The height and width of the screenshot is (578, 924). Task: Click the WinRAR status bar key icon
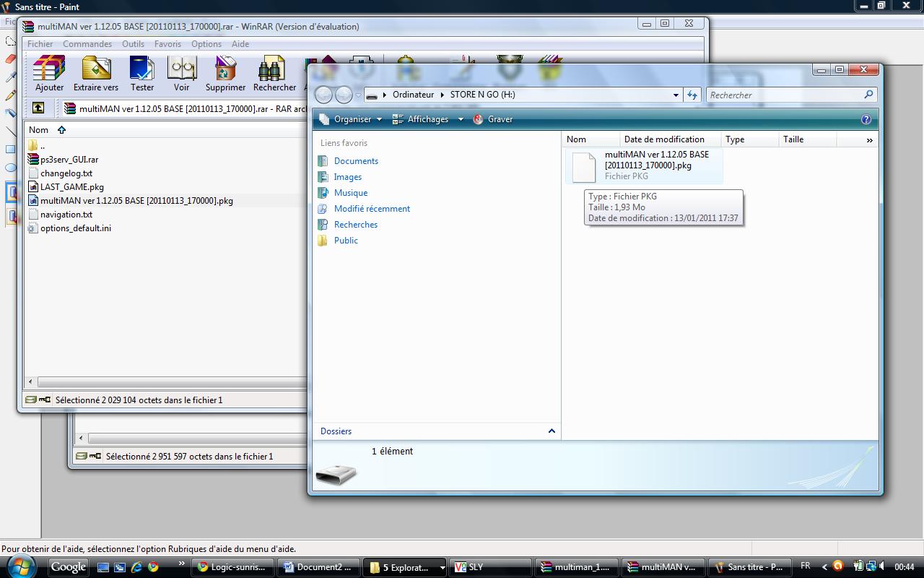point(45,400)
